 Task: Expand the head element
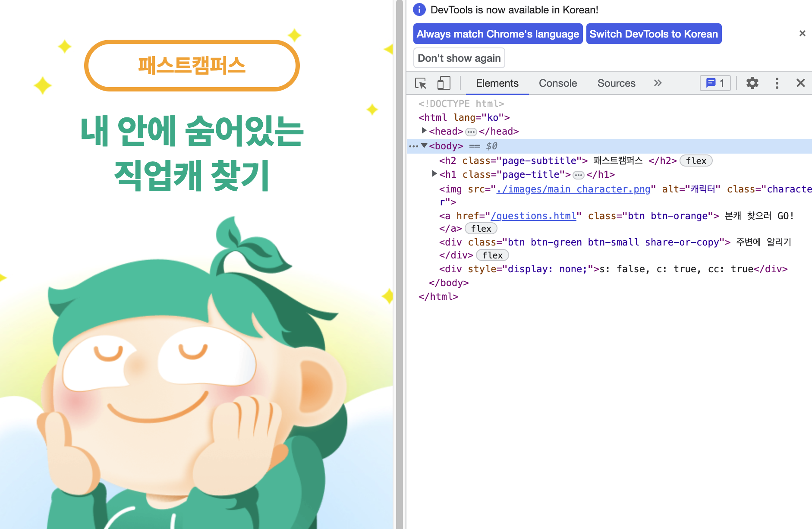click(424, 131)
